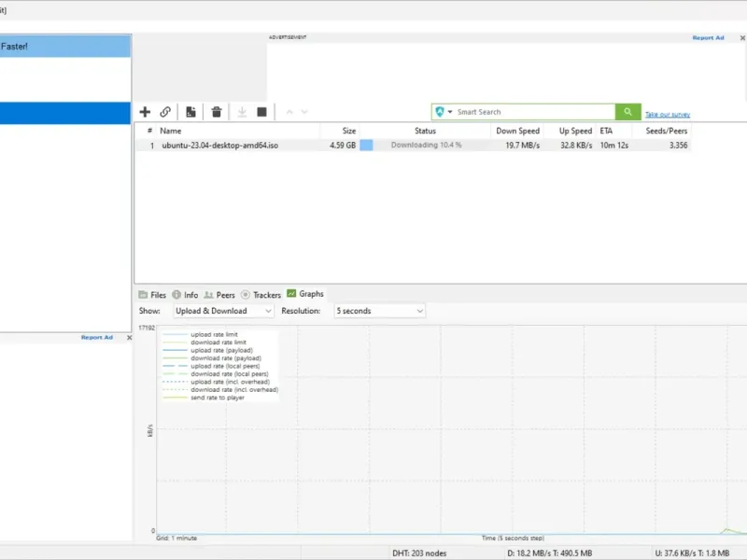This screenshot has width=747, height=560.
Task: Click the 32.8 KB/s up speed cell
Action: pos(576,146)
